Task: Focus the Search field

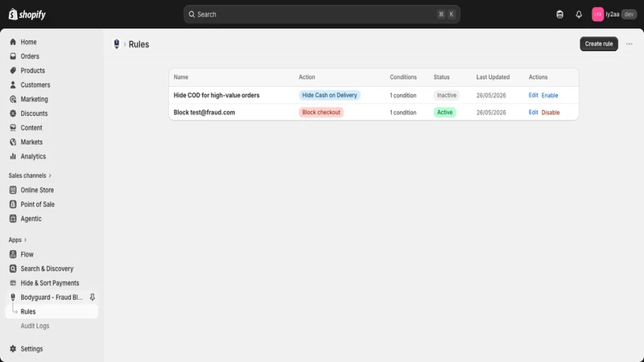Action: pos(321,14)
